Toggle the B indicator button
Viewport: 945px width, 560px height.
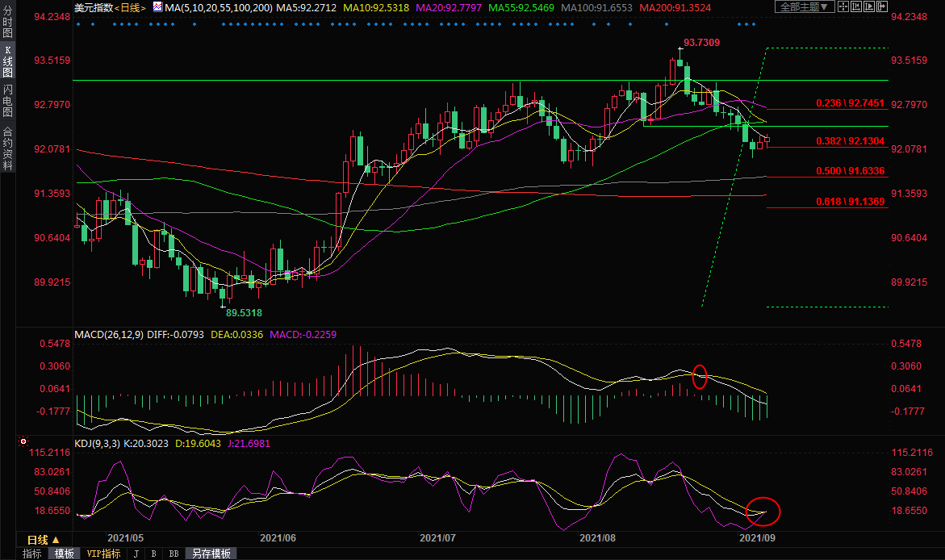153,554
